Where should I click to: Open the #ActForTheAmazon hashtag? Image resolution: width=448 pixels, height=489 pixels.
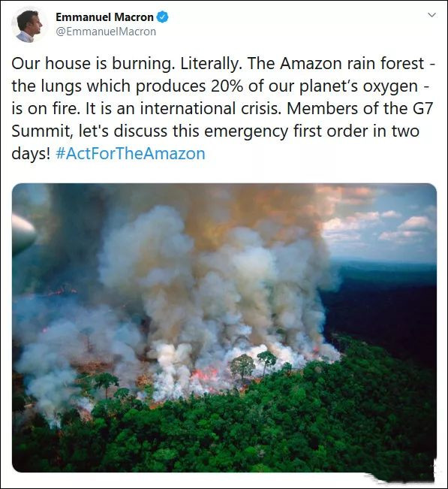tap(131, 153)
